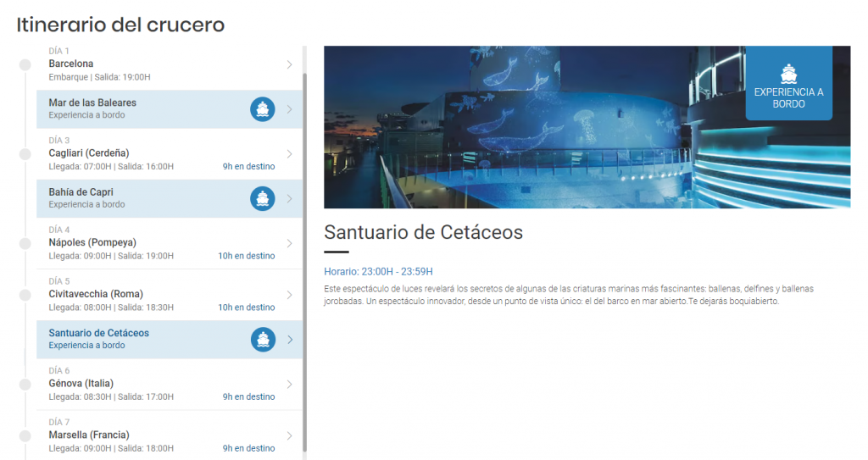Expand Nápoles (Pompeya) chevron arrow
The image size is (868, 460).
click(289, 243)
